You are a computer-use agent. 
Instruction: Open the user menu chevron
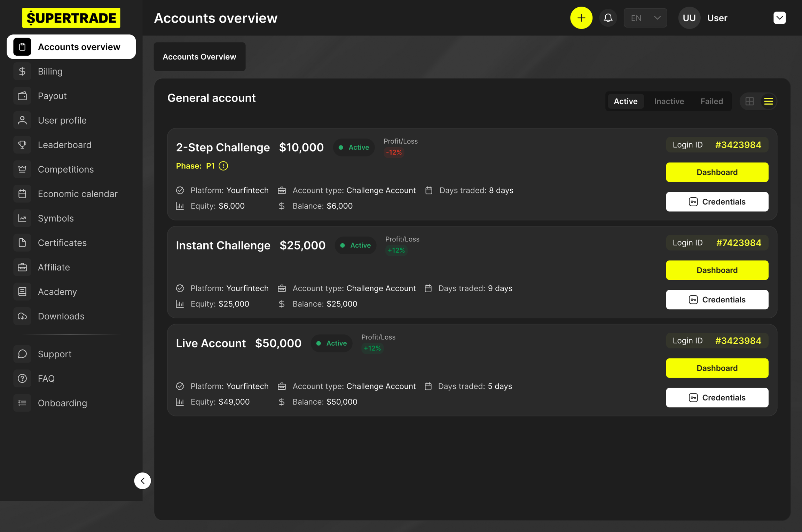pos(779,18)
